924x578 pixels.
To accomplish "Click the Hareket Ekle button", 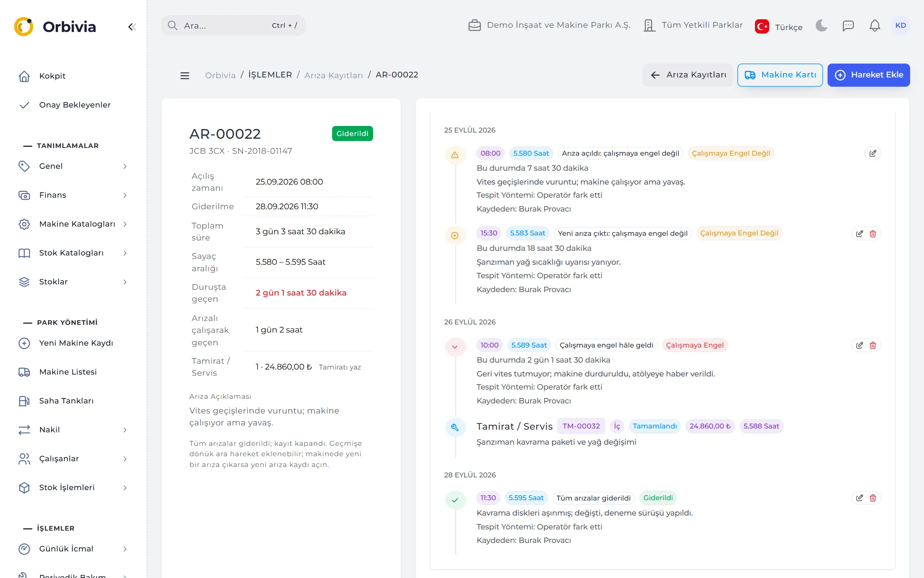I will click(x=869, y=75).
